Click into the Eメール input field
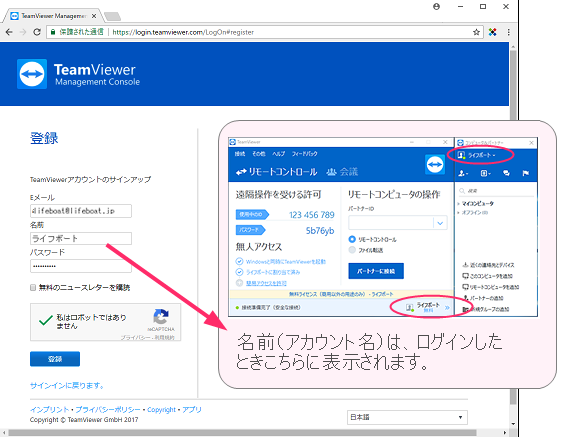Viewport: 566px width, 437px height. click(81, 211)
